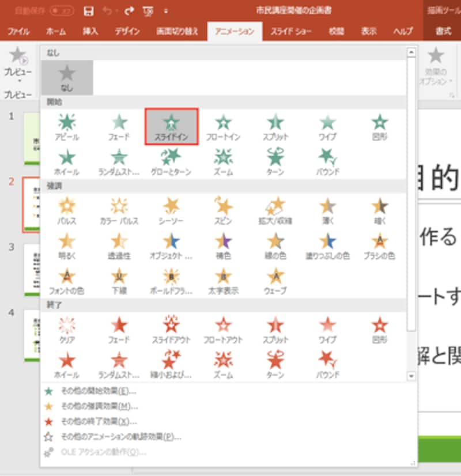Apply the ブラシの色 emphasis effect
This screenshot has height=476, width=461.
380,246
